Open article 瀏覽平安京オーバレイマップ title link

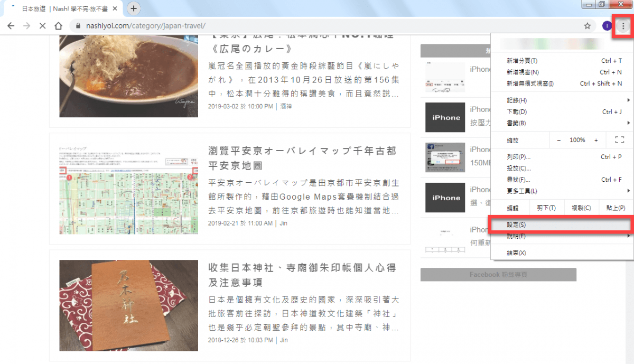pos(302,158)
